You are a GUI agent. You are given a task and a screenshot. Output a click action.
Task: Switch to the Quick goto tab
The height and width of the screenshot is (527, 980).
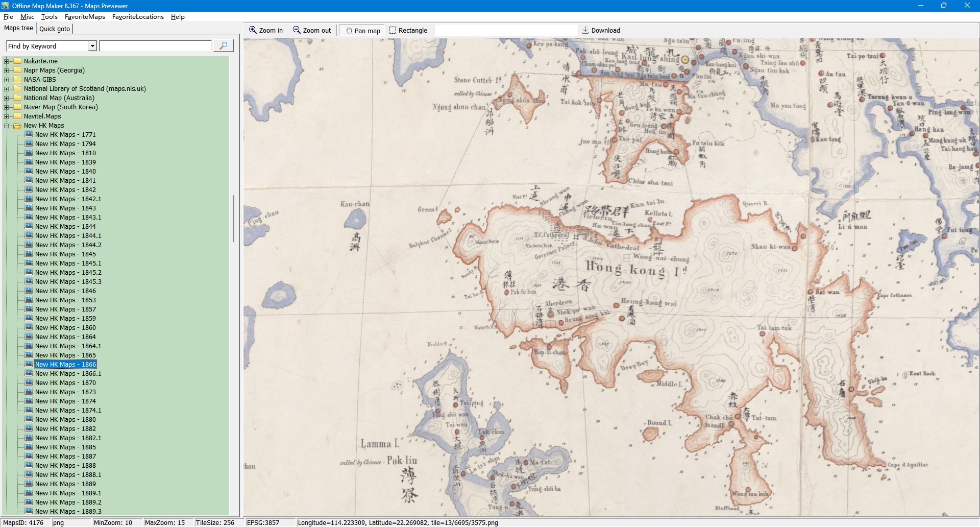tap(55, 29)
